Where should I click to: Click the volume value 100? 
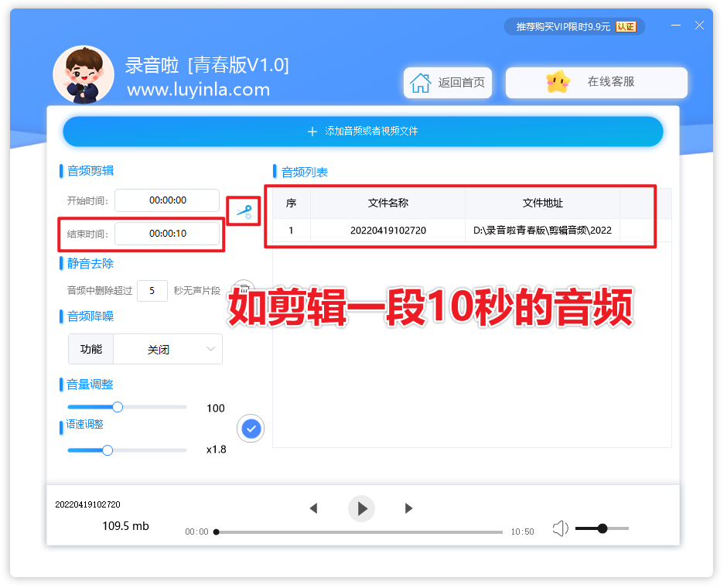(216, 409)
